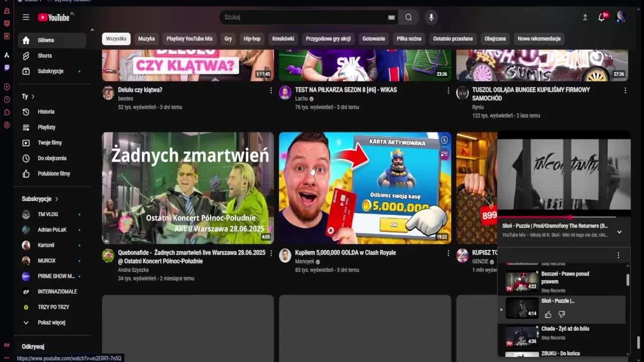This screenshot has height=362, width=644.
Task: Add Clash Royale video to queue icon
Action: coord(444,154)
